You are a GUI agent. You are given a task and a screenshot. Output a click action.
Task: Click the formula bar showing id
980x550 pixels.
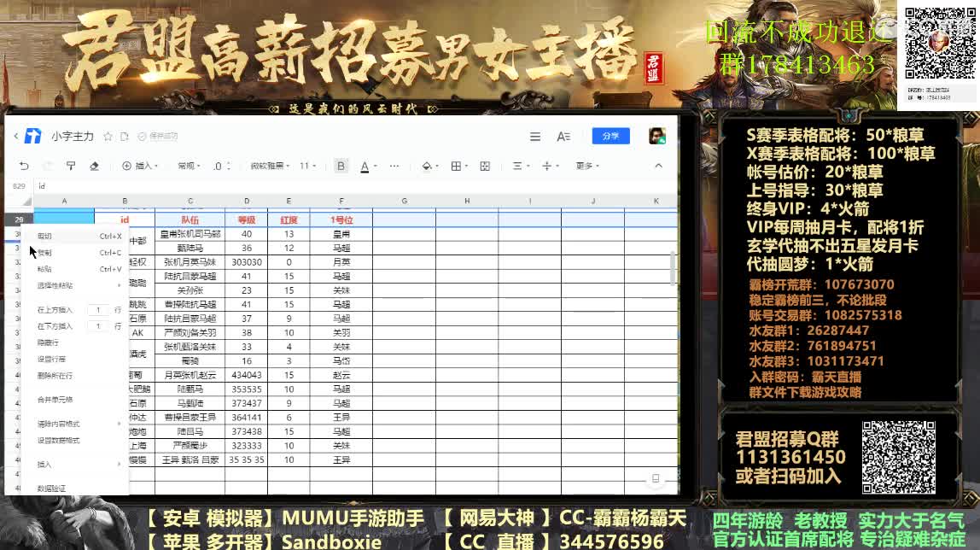[x=356, y=185]
